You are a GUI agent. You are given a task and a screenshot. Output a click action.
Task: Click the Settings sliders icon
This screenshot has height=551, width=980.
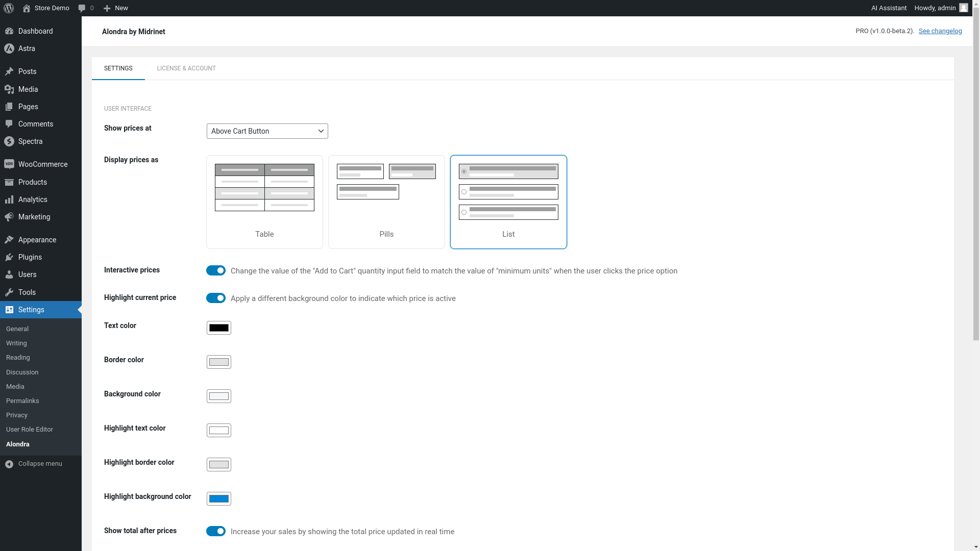tap(9, 310)
